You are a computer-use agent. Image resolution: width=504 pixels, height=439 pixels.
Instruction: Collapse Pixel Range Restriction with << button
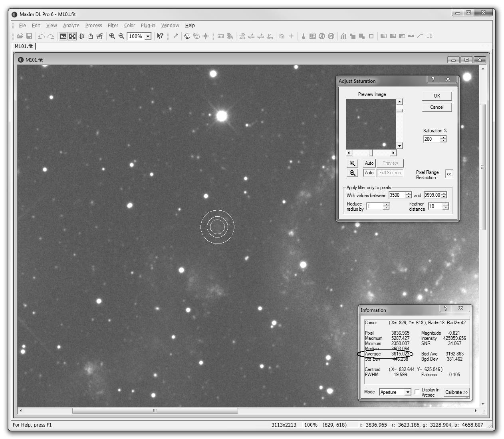pos(449,174)
